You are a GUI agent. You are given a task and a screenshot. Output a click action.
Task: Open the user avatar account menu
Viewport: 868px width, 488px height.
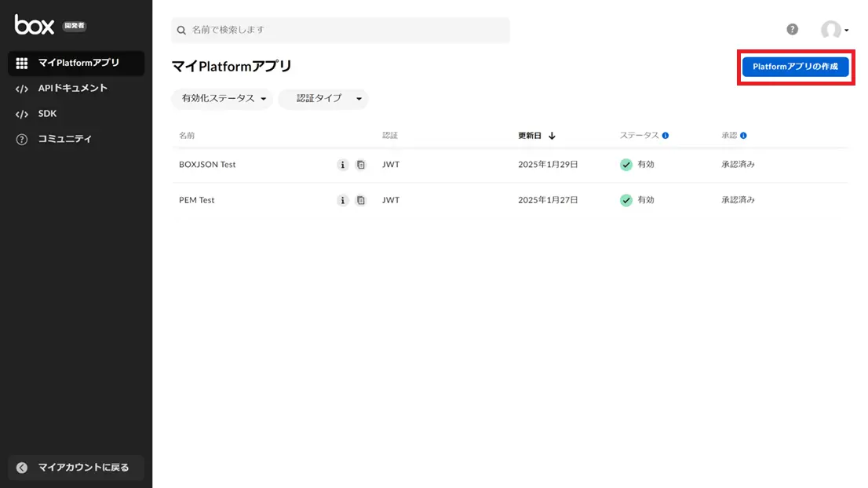point(834,30)
